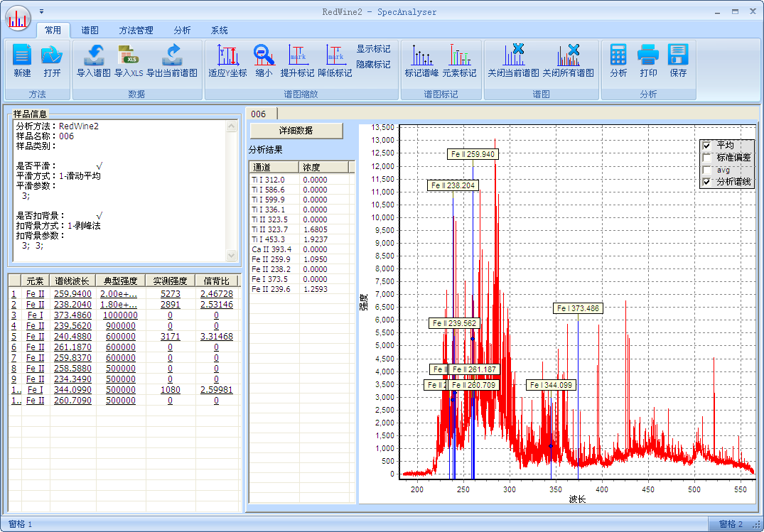
Task: Mark spectrum peaks with 标记谱峰
Action: (421, 60)
